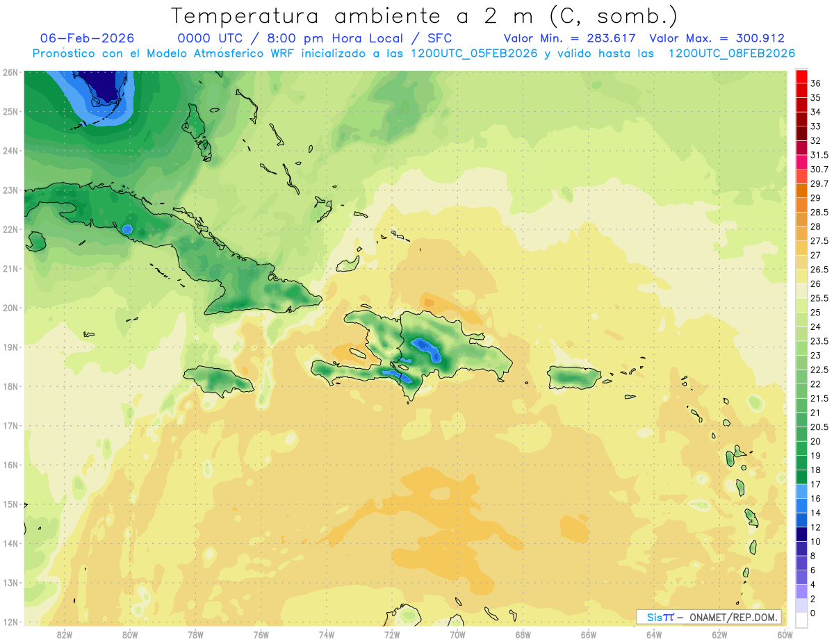The width and height of the screenshot is (834, 644).
Task: Click the longitude axis label '66W'
Action: tap(589, 635)
